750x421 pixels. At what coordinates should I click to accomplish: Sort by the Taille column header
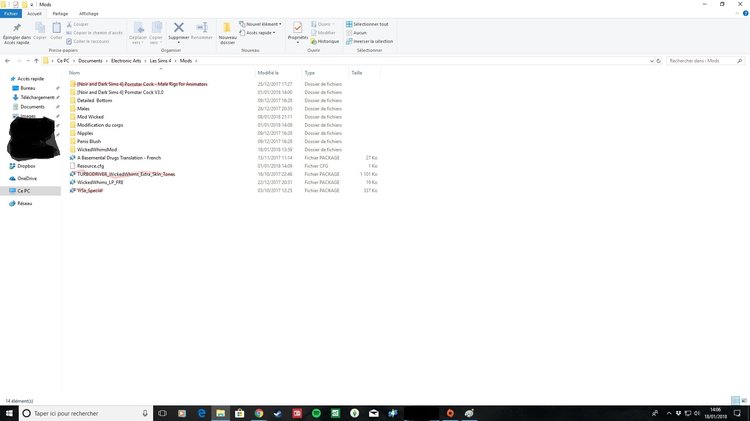click(357, 73)
